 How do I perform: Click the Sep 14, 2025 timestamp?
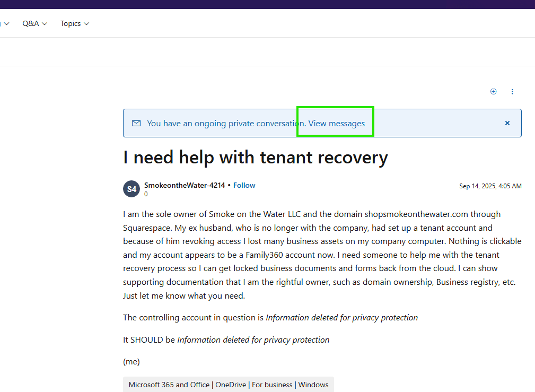[490, 186]
